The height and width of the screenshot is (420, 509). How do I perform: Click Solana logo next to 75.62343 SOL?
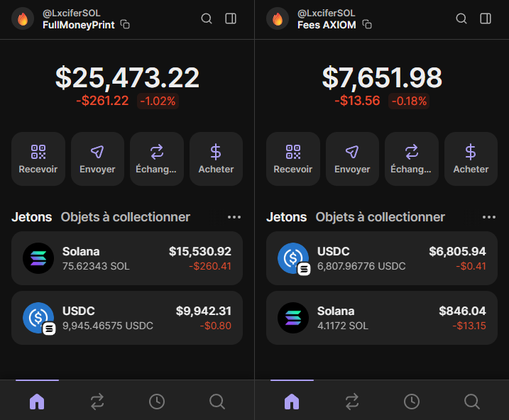tap(38, 258)
